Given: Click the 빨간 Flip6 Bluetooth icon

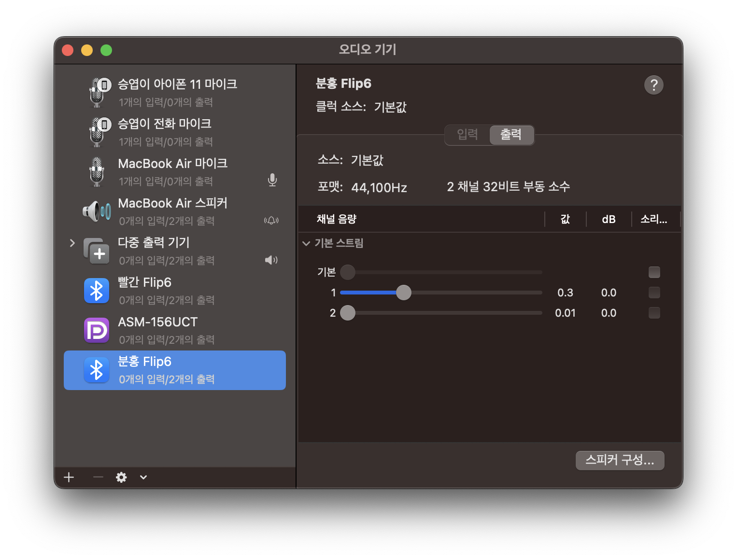Looking at the screenshot, I should coord(97,291).
